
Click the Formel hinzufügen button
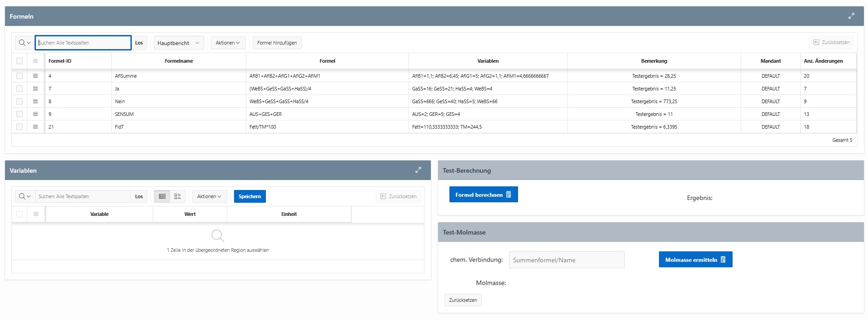click(277, 43)
